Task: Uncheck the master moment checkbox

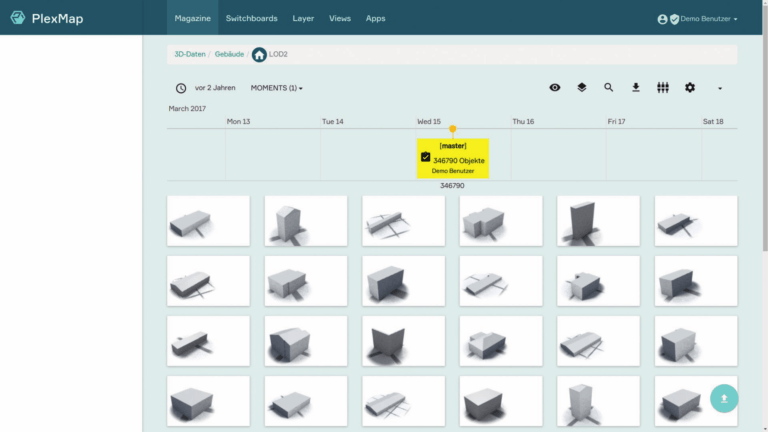Action: 426,157
